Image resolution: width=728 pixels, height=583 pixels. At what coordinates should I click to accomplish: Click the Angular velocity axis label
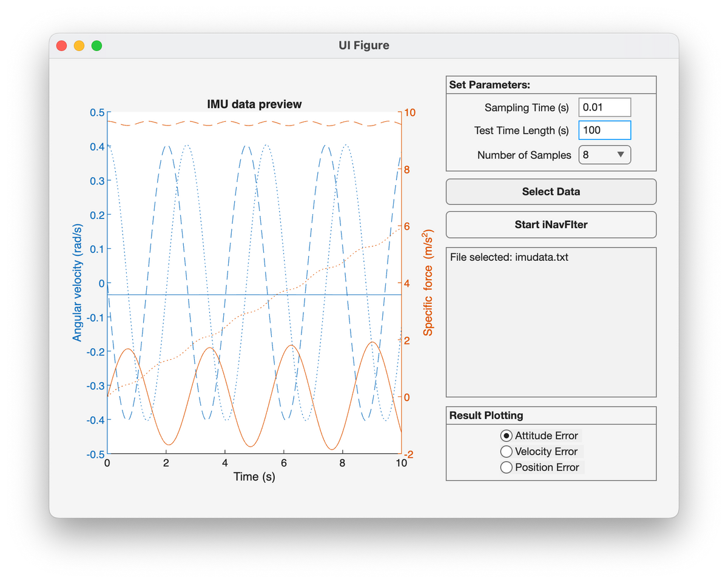click(x=77, y=283)
